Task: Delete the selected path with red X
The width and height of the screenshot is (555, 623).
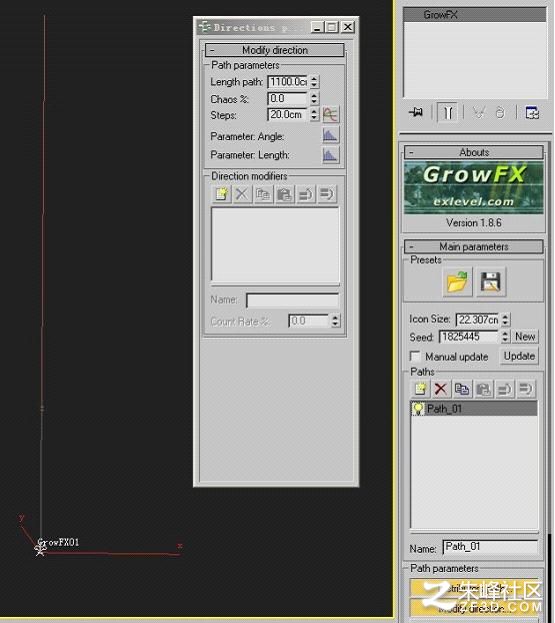Action: [x=440, y=389]
